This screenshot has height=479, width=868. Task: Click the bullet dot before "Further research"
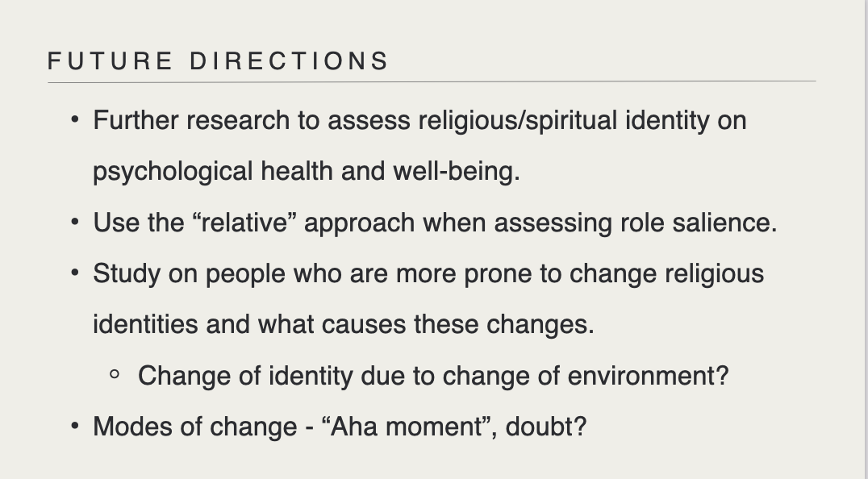coord(75,121)
